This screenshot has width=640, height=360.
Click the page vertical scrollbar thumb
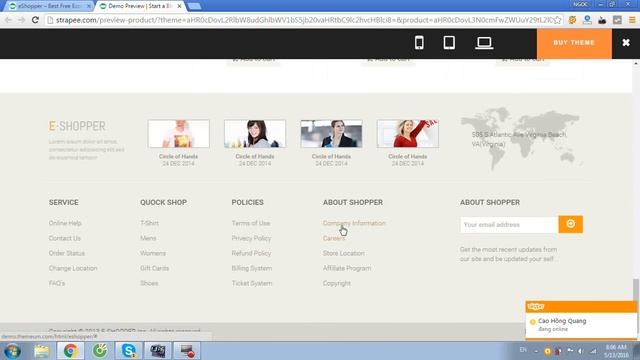[x=636, y=290]
